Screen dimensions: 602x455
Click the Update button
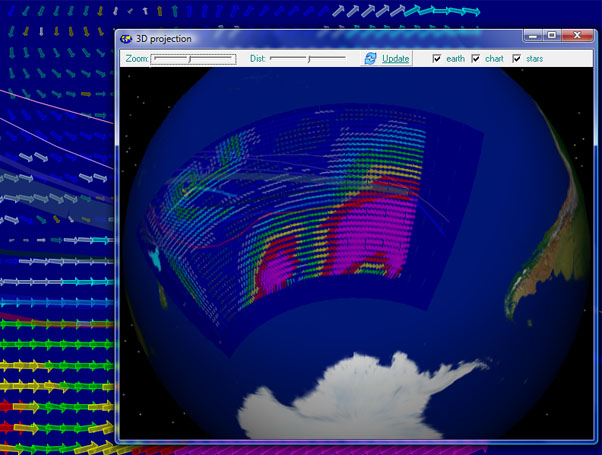pos(387,58)
